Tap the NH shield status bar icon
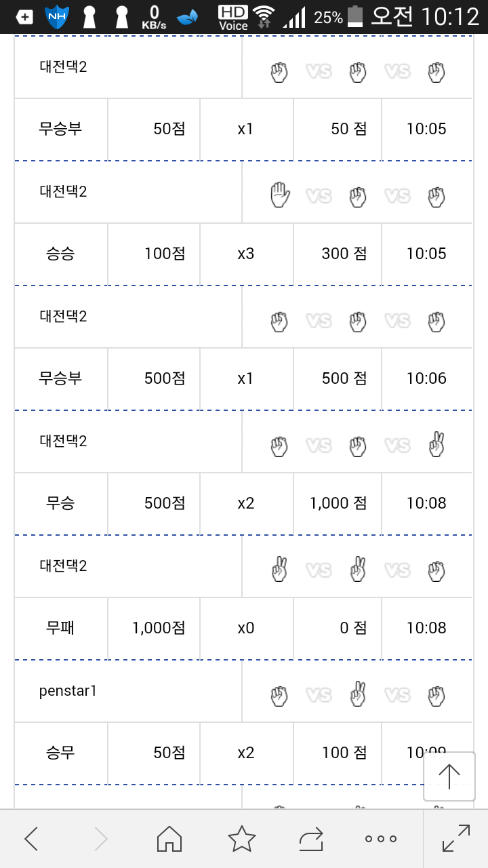This screenshot has height=868, width=488. (x=57, y=17)
